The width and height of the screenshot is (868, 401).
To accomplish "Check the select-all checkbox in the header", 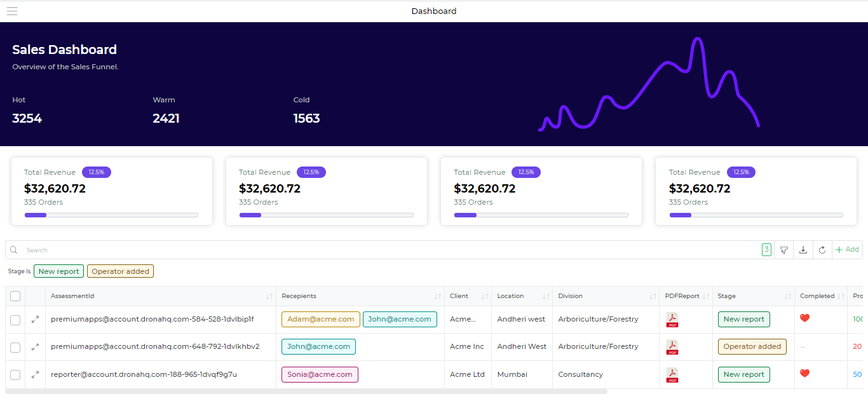I will 15,296.
